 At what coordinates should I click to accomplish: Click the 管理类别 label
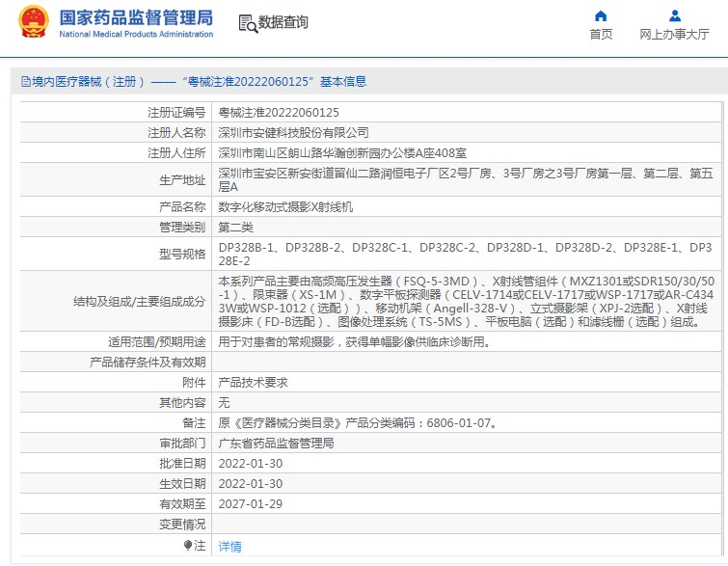(x=182, y=227)
